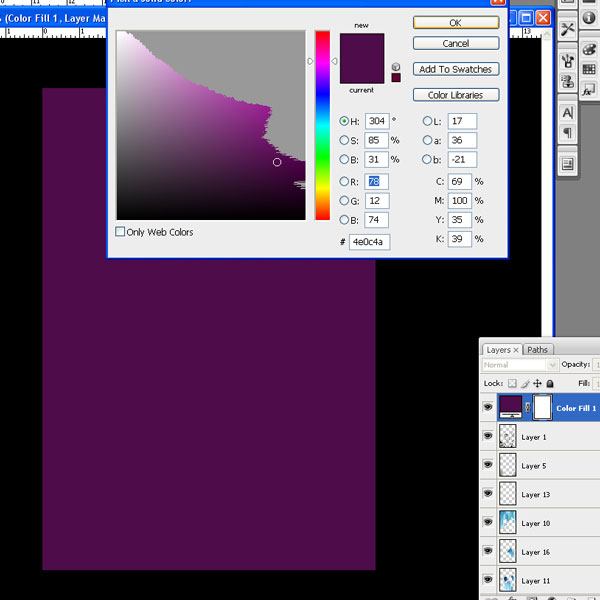
Task: Open the Character panel icon
Action: 568,113
